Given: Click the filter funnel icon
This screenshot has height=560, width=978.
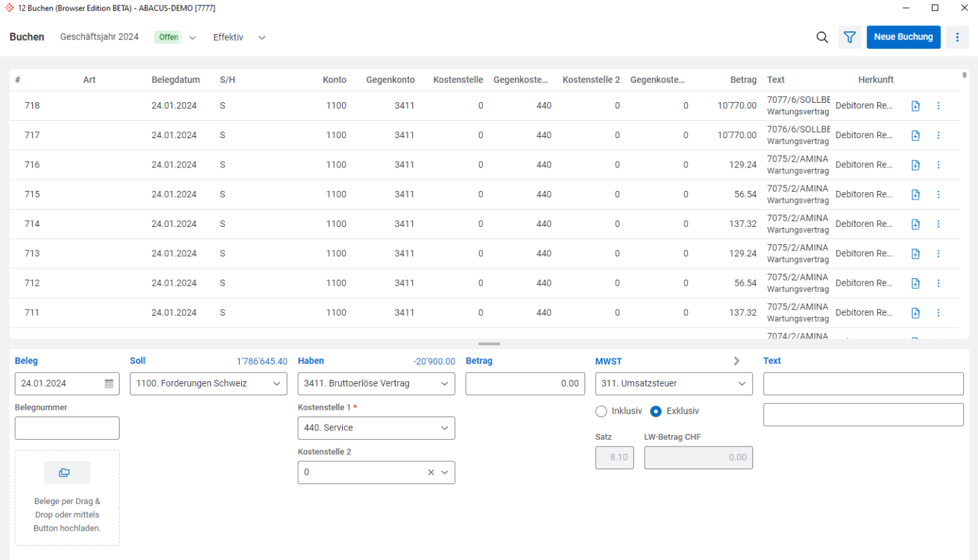Looking at the screenshot, I should click(x=849, y=37).
